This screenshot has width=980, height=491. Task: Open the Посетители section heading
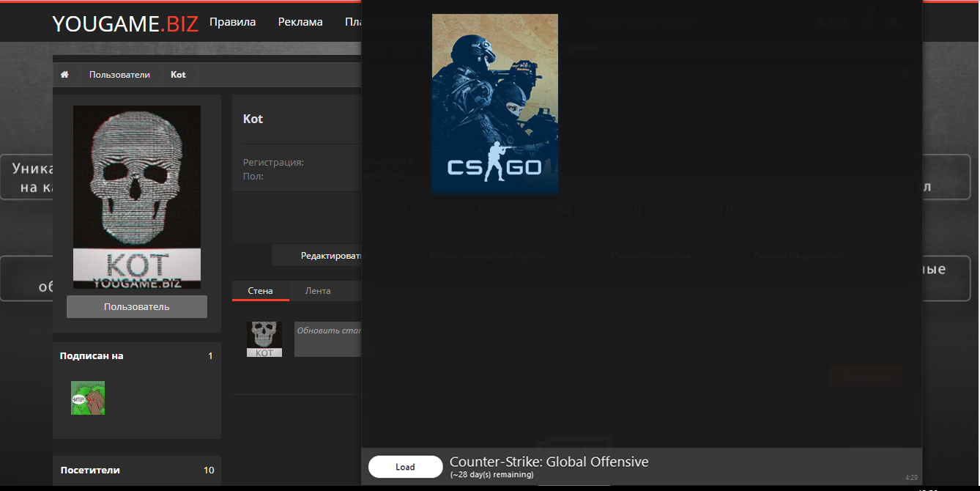tap(90, 470)
